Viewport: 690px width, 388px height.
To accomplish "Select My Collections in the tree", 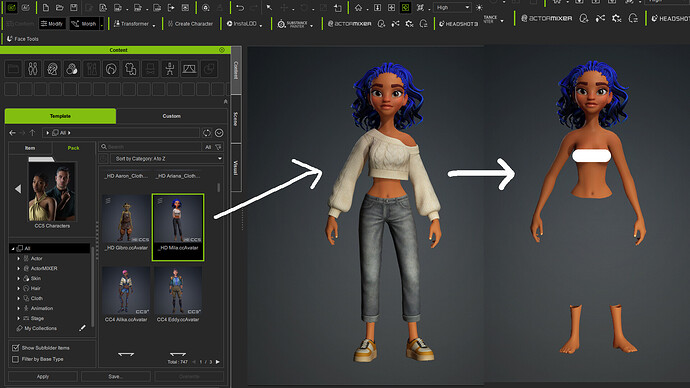I will pos(40,328).
